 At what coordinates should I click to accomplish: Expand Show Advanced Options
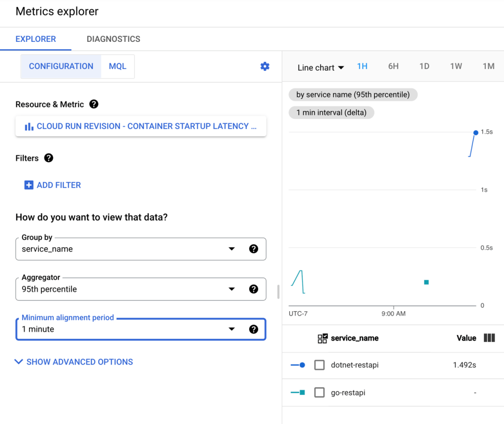pos(74,362)
